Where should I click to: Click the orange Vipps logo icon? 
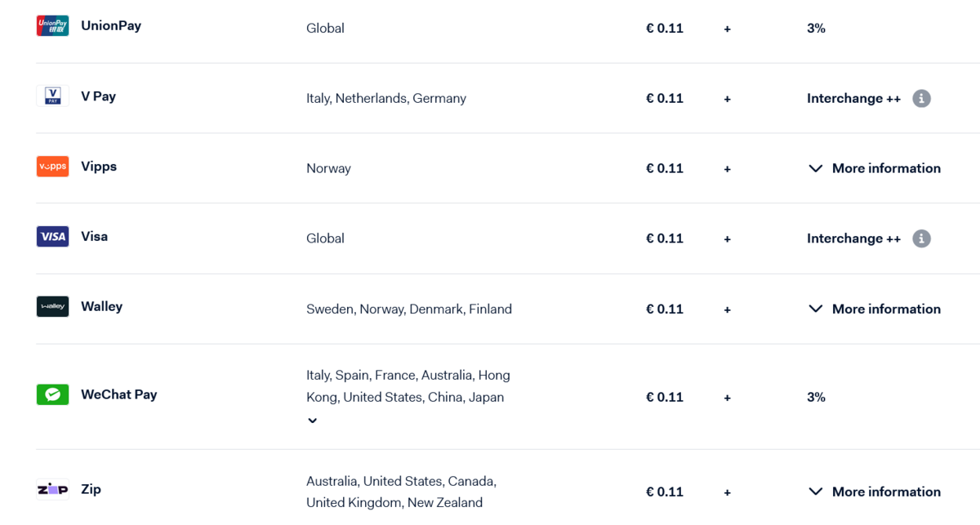coord(52,167)
